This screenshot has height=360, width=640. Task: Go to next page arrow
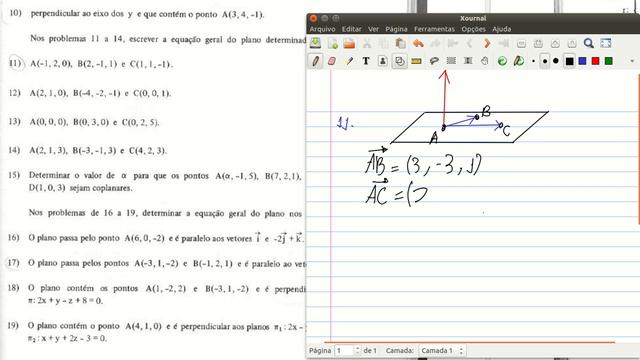(487, 43)
